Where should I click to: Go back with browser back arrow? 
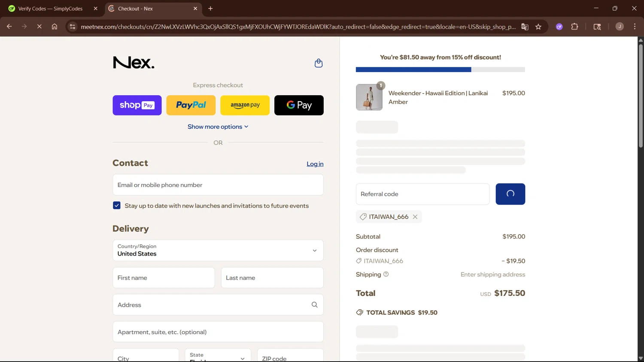click(x=9, y=27)
